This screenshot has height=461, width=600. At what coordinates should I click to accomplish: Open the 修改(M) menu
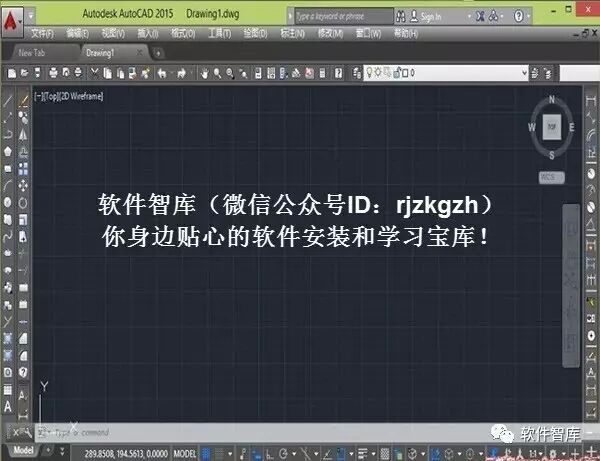[330, 34]
